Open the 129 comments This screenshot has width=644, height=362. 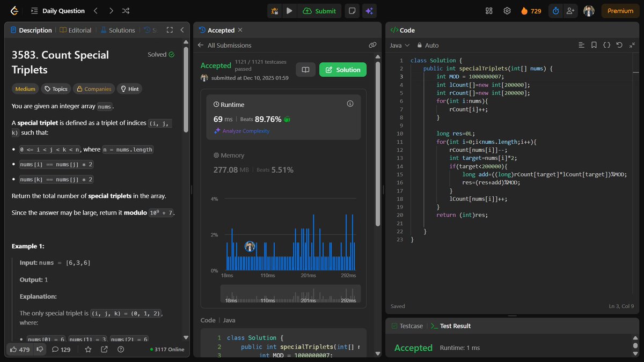coord(61,350)
